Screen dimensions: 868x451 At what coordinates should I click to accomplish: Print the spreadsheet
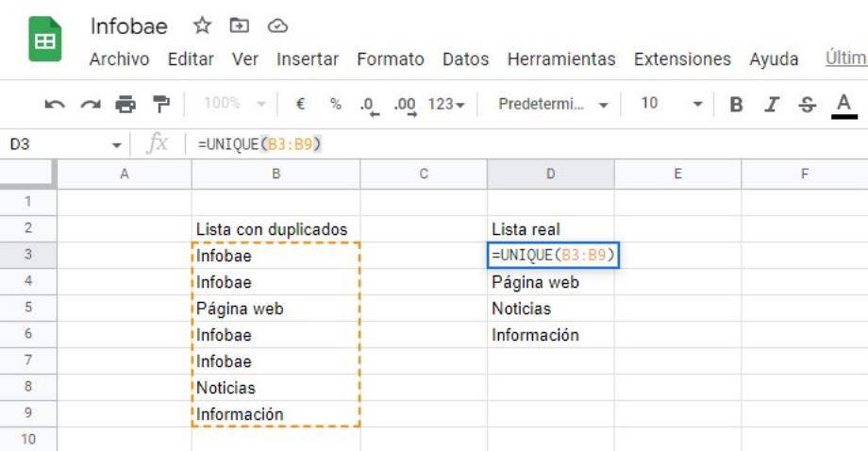coord(125,104)
